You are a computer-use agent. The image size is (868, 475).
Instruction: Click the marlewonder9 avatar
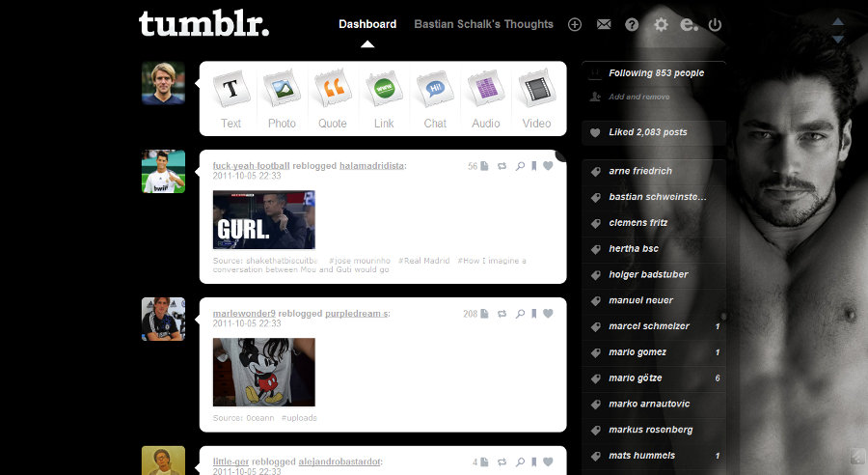163,319
